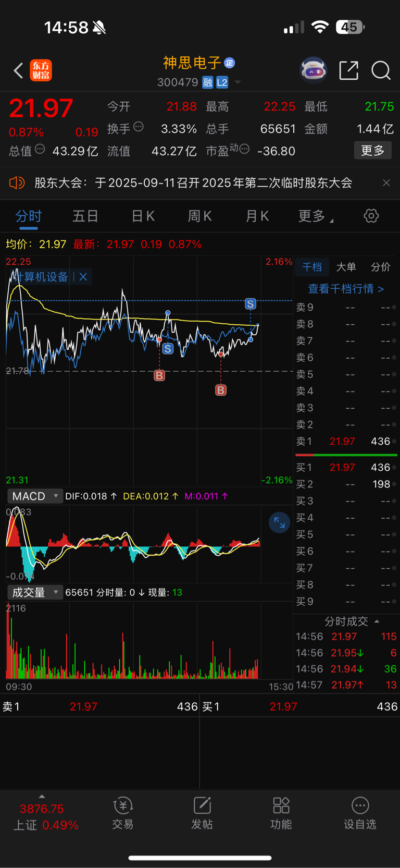400x868 pixels.
Task: Select the 大单 tab
Action: tap(346, 267)
